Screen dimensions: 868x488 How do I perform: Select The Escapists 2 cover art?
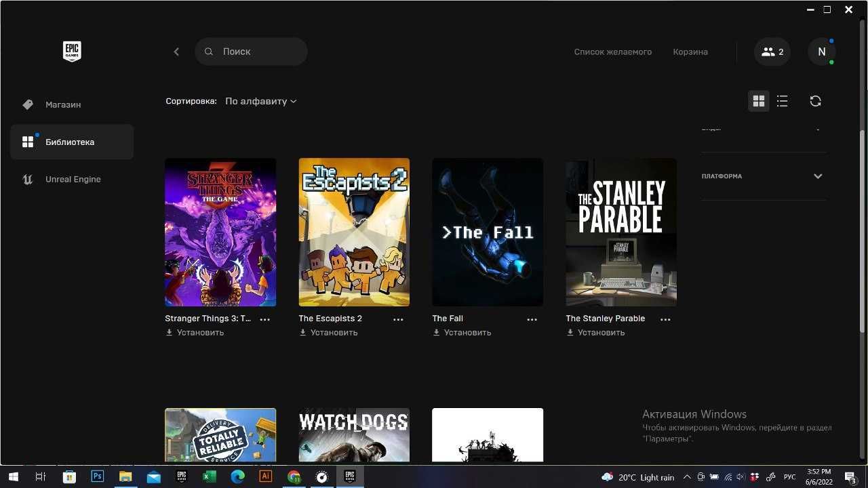point(354,232)
